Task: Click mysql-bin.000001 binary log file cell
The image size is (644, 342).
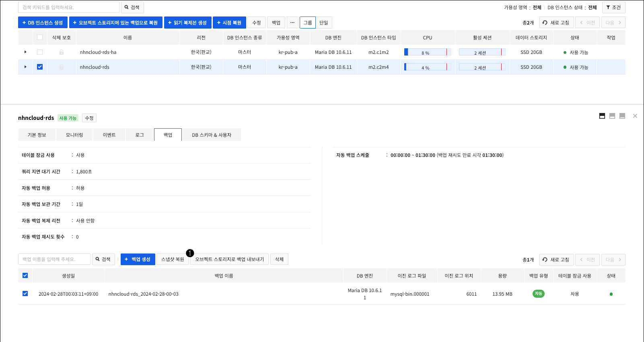Action: (x=410, y=294)
